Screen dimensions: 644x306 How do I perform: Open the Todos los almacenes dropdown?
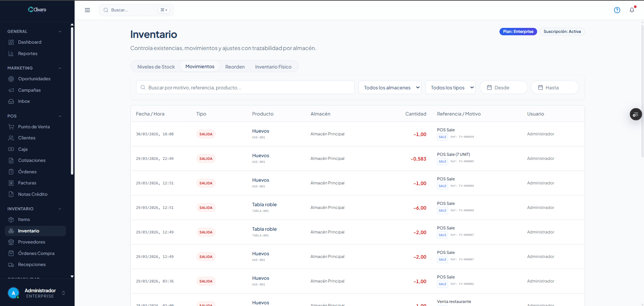point(390,88)
